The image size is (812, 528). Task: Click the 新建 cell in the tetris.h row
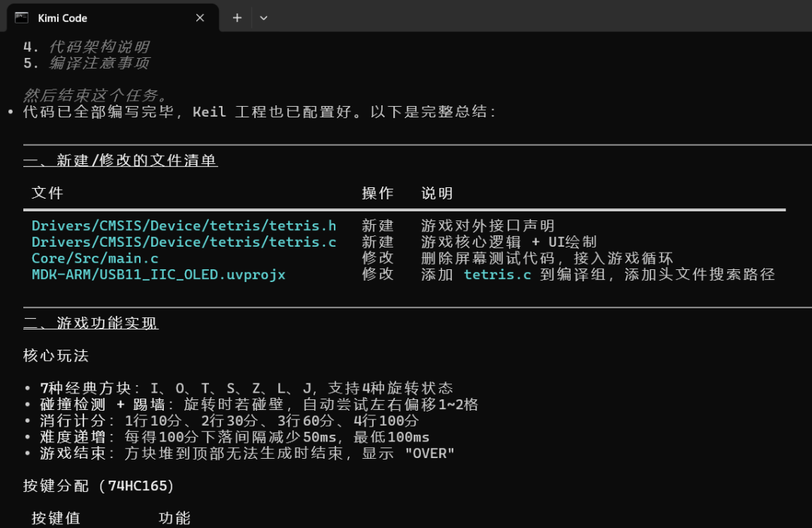[x=377, y=226]
